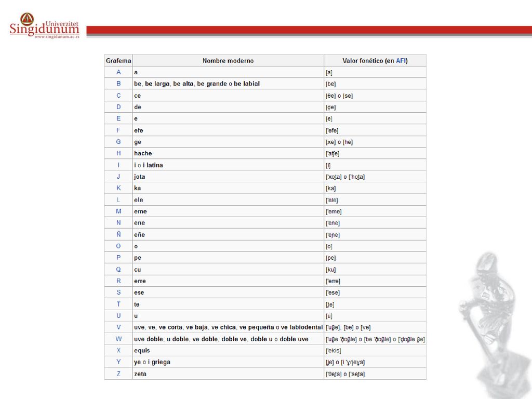
Task: Open the letter A grapheme link
Action: click(118, 72)
